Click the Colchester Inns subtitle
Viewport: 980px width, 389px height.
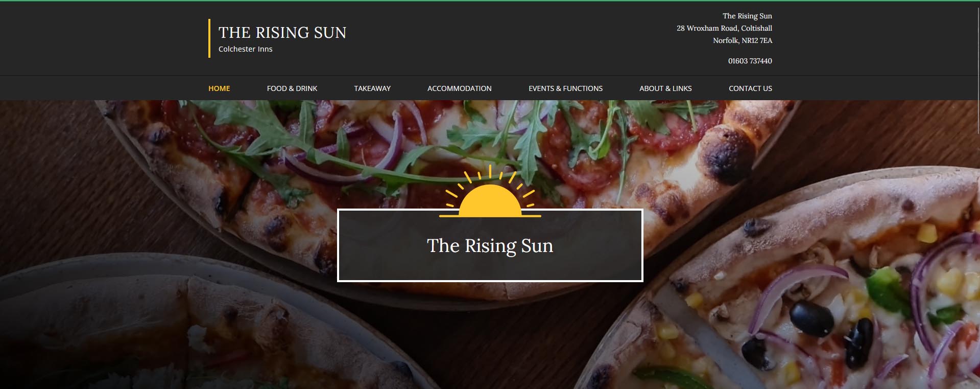246,49
